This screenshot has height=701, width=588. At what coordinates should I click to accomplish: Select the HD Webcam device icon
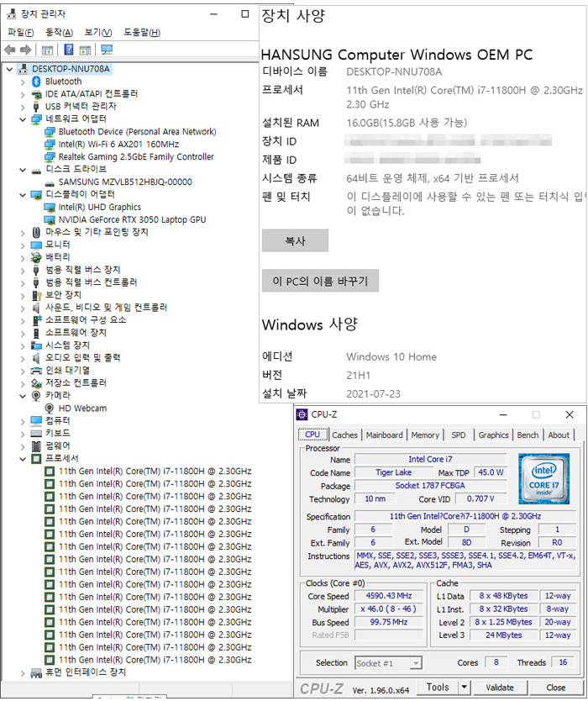[x=50, y=408]
